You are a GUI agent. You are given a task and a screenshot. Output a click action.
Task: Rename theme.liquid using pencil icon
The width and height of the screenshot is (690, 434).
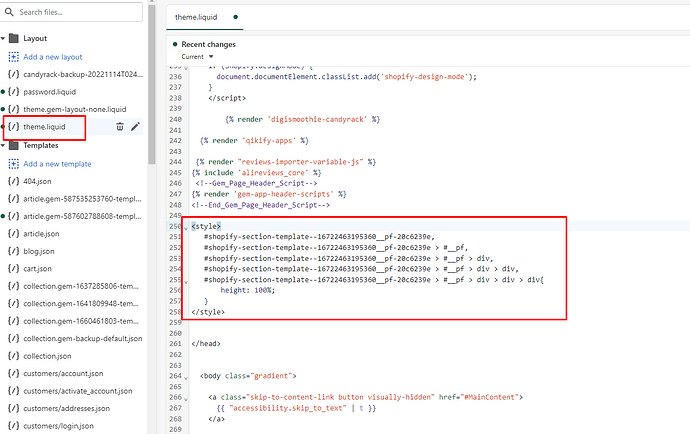(136, 127)
